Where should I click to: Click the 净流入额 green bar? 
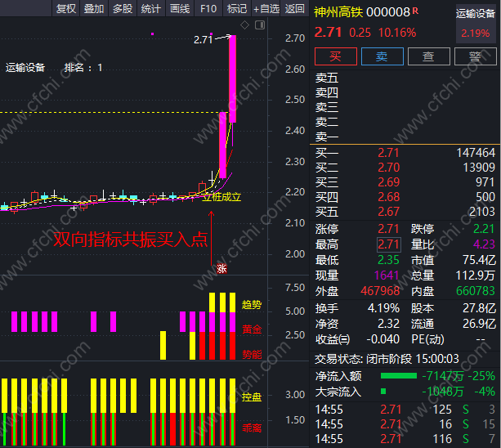399,376
